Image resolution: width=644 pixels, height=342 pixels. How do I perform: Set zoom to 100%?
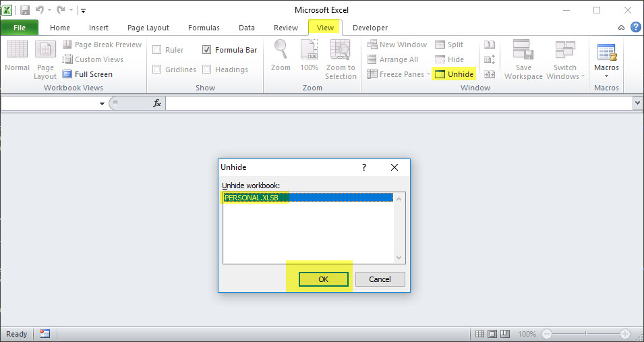click(310, 55)
